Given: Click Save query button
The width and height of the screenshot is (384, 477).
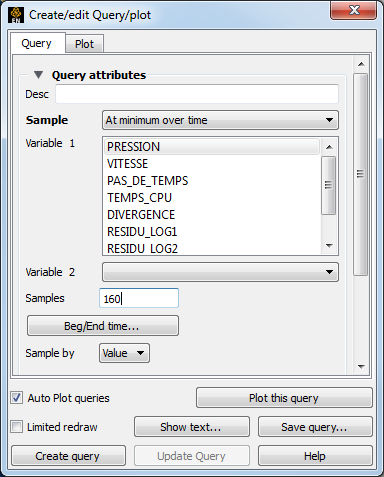Looking at the screenshot, I should 315,427.
